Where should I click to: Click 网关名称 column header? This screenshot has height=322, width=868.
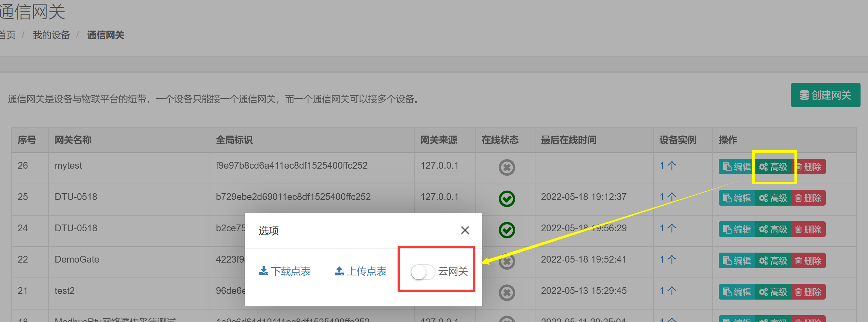pos(73,140)
